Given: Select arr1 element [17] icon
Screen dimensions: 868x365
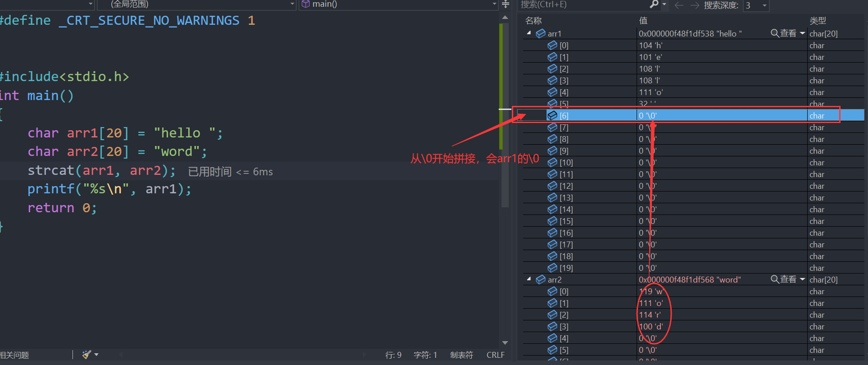Looking at the screenshot, I should point(552,244).
